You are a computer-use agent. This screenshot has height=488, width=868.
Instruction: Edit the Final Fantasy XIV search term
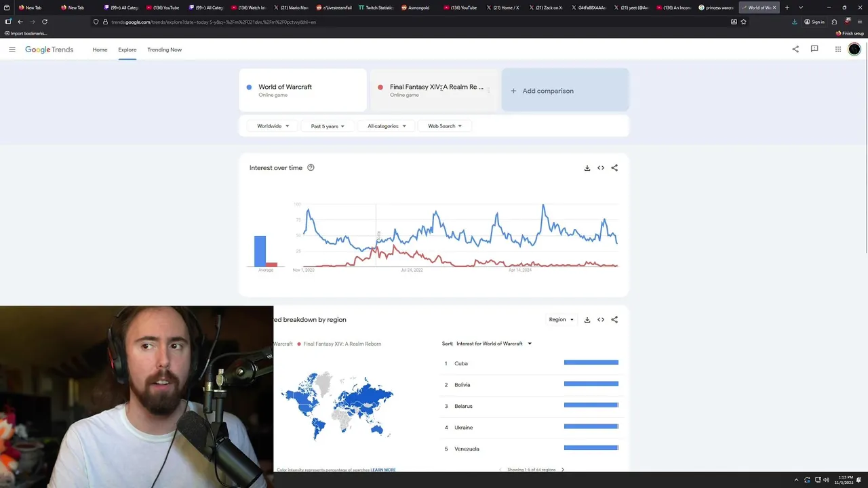[x=434, y=90]
